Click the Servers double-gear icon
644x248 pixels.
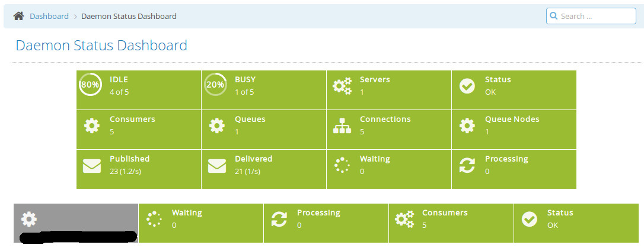342,86
